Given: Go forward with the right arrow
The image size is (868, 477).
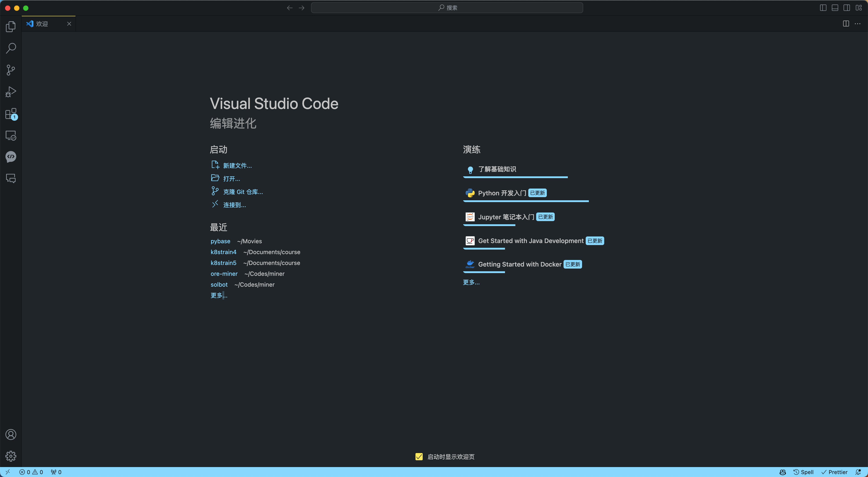Looking at the screenshot, I should point(302,8).
